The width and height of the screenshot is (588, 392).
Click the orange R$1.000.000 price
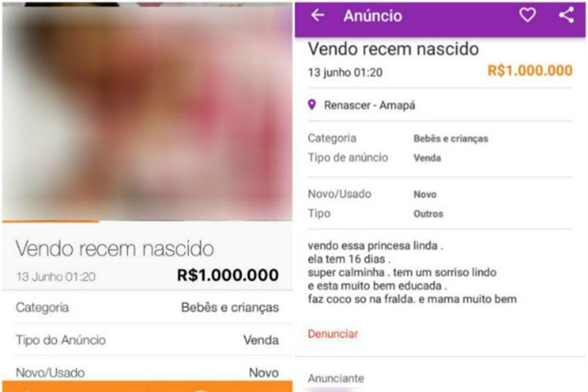529,71
